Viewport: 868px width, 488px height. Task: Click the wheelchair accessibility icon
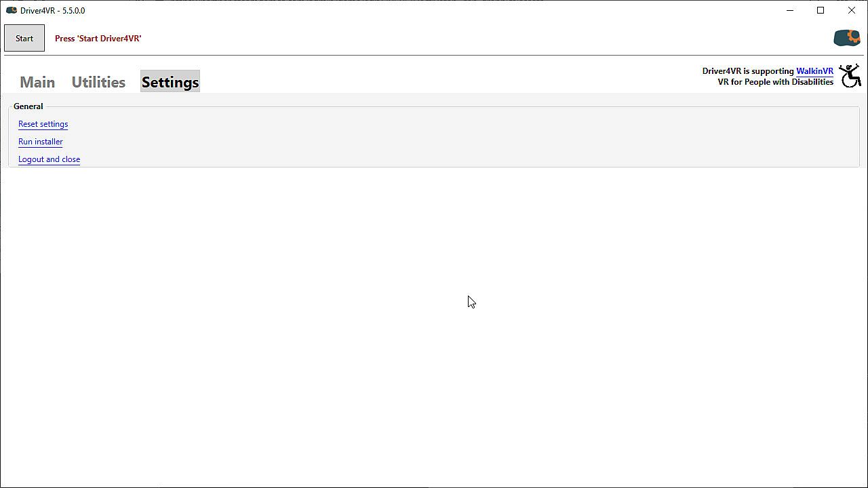click(850, 76)
